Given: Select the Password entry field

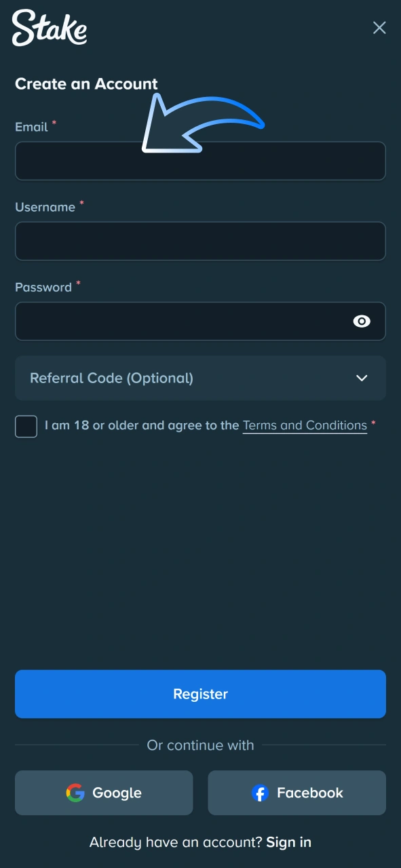Looking at the screenshot, I should coord(183,321).
